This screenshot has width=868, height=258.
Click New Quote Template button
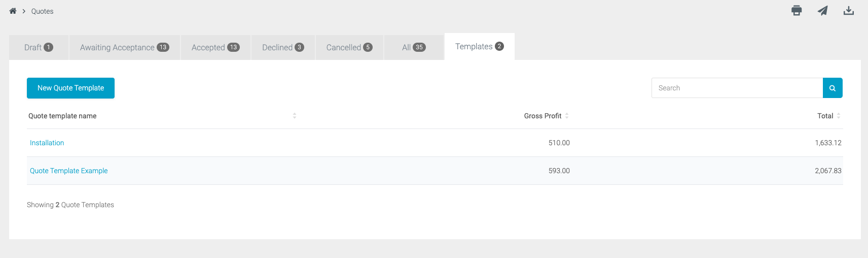(70, 88)
